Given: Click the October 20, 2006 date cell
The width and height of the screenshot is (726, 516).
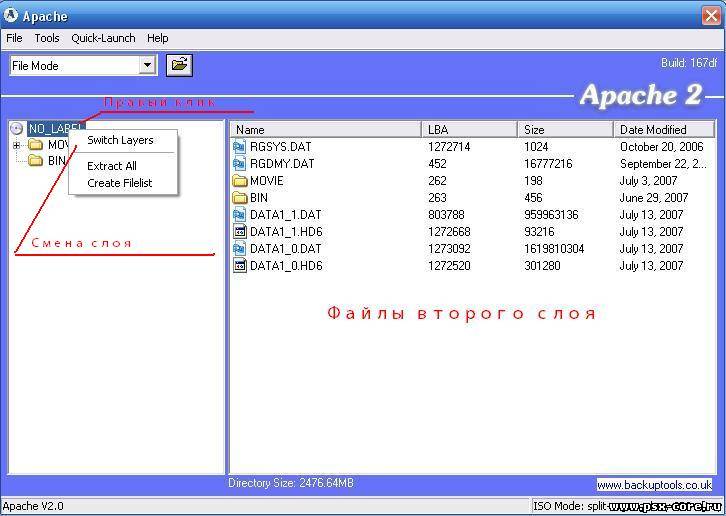Looking at the screenshot, I should pyautogui.click(x=661, y=147).
